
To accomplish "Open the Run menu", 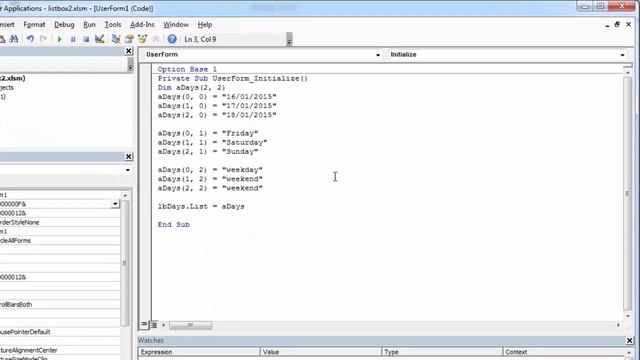I will point(89,24).
